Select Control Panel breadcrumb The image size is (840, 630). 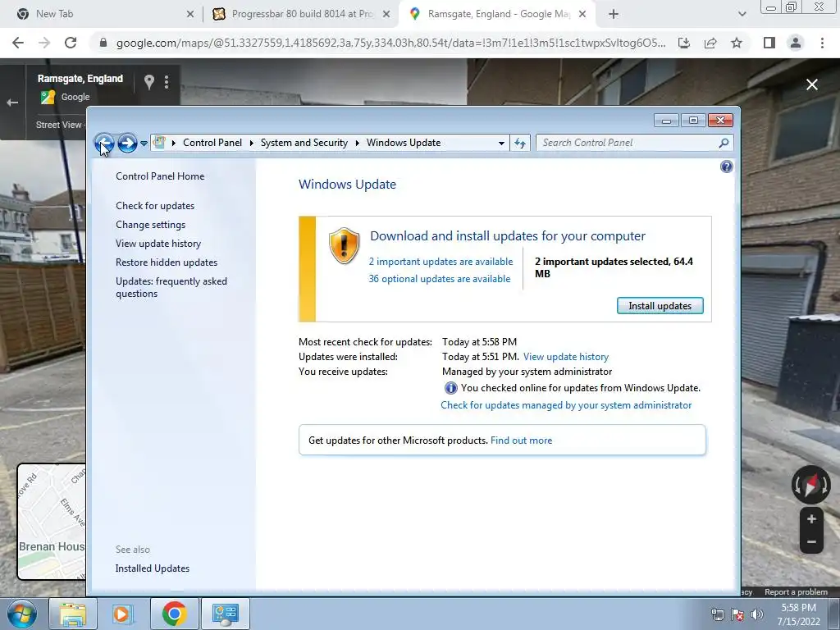(212, 143)
